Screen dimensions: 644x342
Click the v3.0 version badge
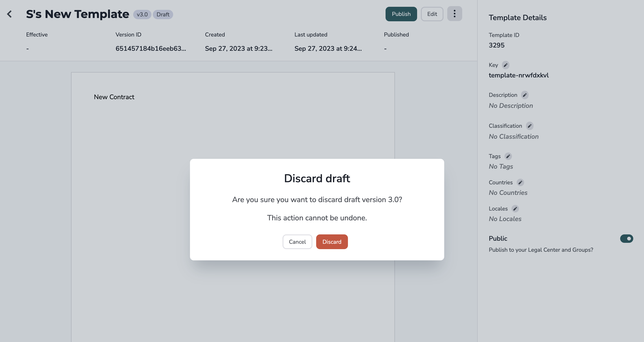click(142, 15)
